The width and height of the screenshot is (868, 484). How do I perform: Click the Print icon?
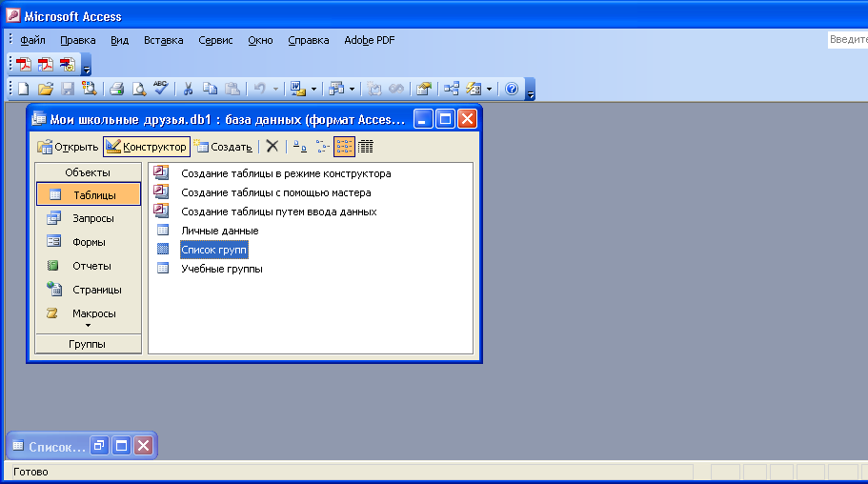pyautogui.click(x=116, y=89)
